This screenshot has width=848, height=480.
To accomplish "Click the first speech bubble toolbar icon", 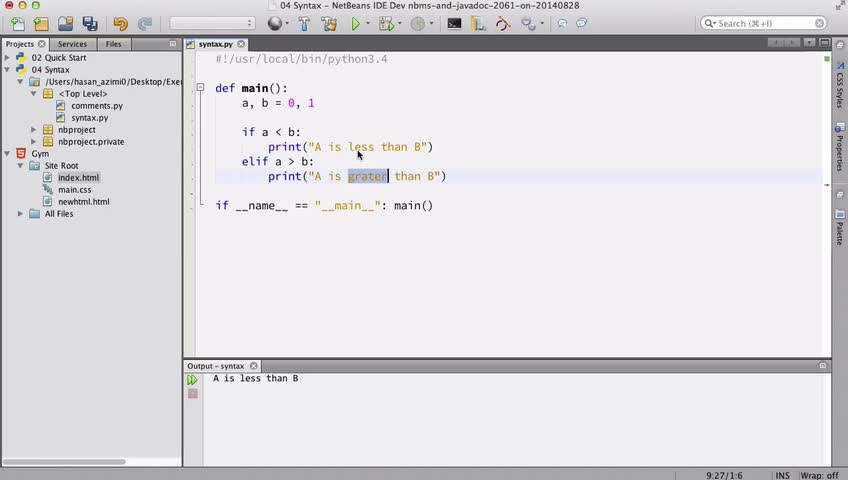I will click(x=562, y=23).
